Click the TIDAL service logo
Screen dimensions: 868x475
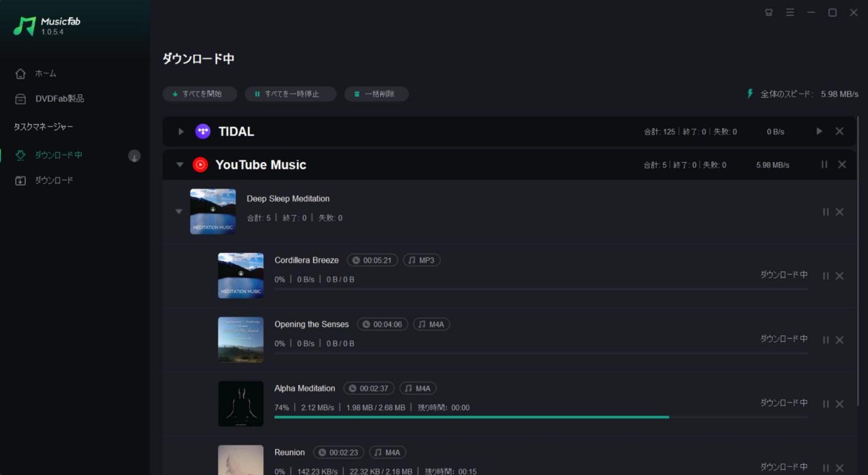point(203,131)
